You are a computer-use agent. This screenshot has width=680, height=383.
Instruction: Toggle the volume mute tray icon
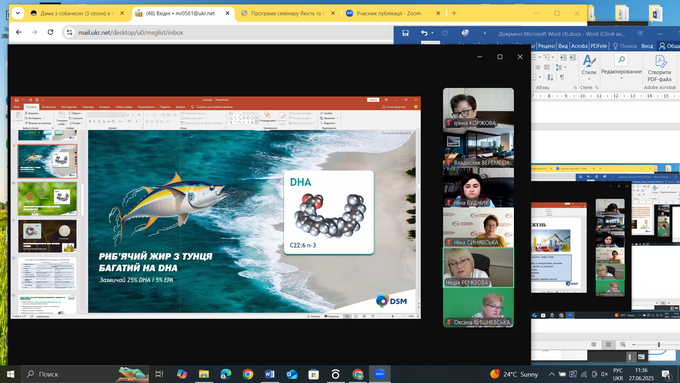pos(604,374)
